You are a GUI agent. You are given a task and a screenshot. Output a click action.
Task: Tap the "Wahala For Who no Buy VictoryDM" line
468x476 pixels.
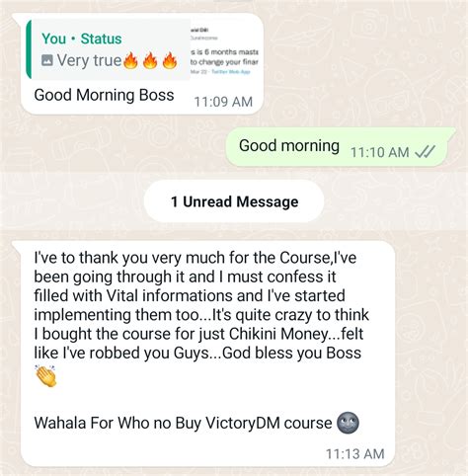click(183, 423)
